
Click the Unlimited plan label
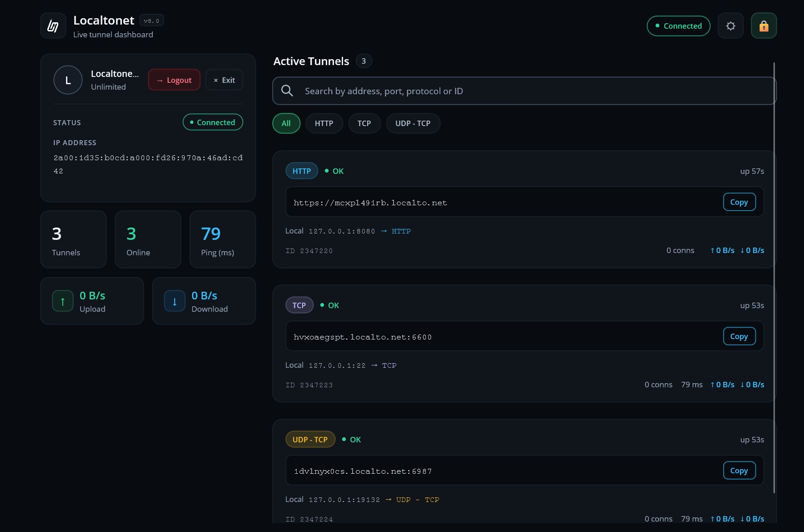coord(108,87)
